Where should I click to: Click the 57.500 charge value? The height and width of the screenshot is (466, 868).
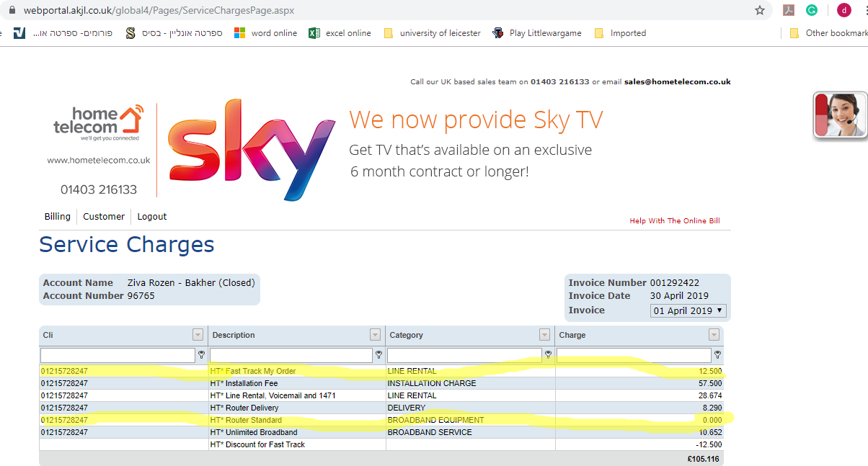tap(710, 383)
